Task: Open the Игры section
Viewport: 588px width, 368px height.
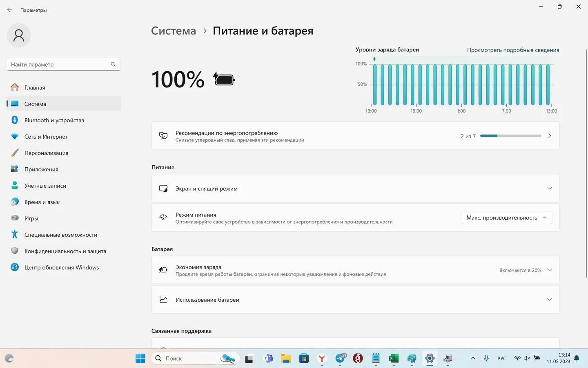Action: (64, 218)
